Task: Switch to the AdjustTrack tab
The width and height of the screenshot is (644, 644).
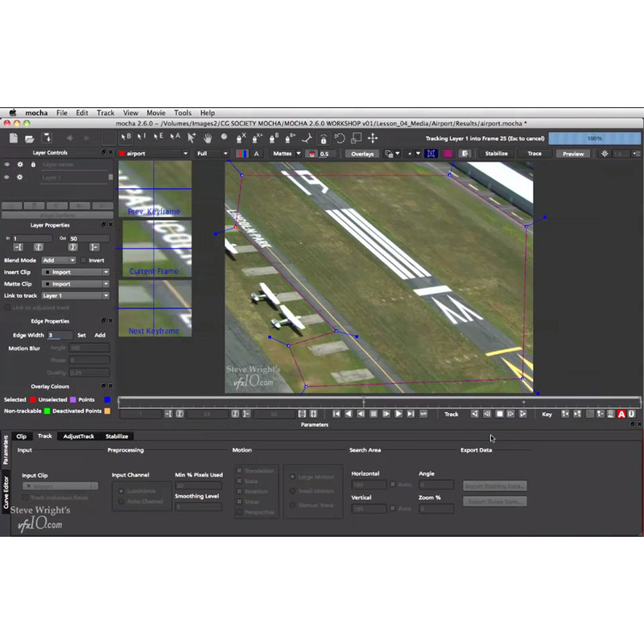Action: point(79,436)
